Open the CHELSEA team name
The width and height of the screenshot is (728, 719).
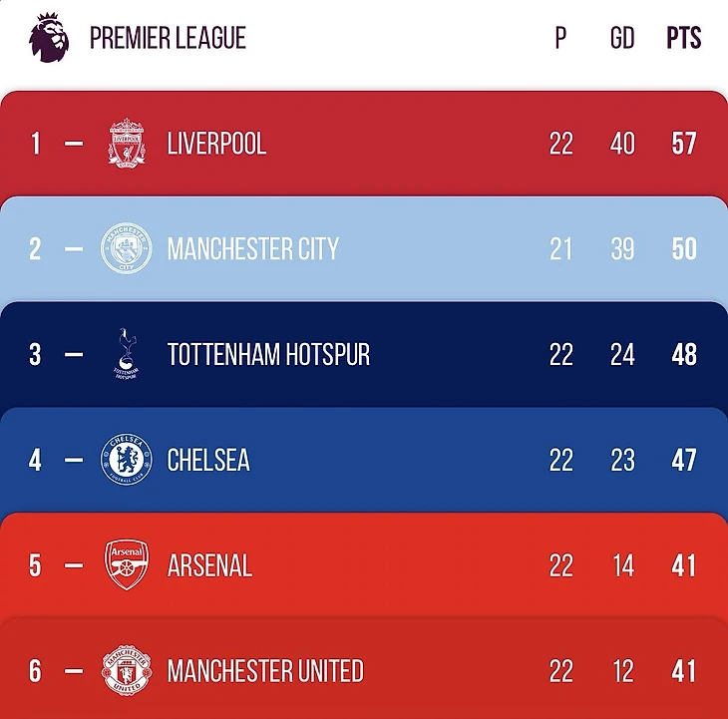tap(208, 461)
